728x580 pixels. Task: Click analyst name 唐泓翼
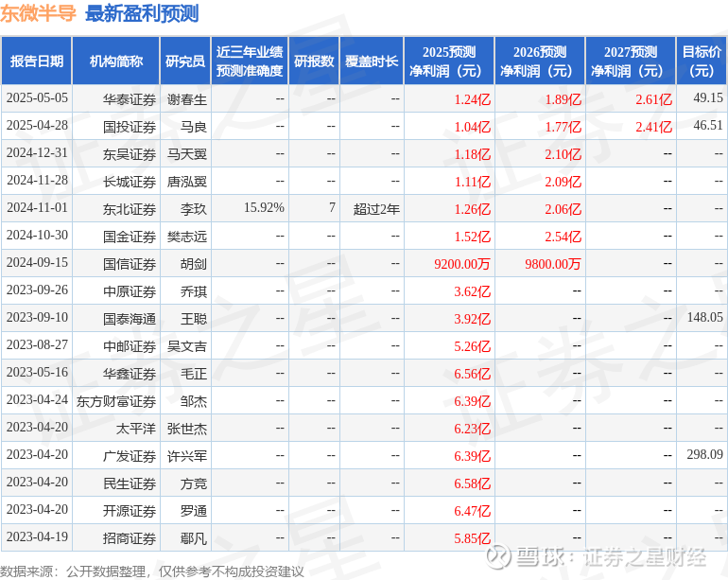(186, 182)
